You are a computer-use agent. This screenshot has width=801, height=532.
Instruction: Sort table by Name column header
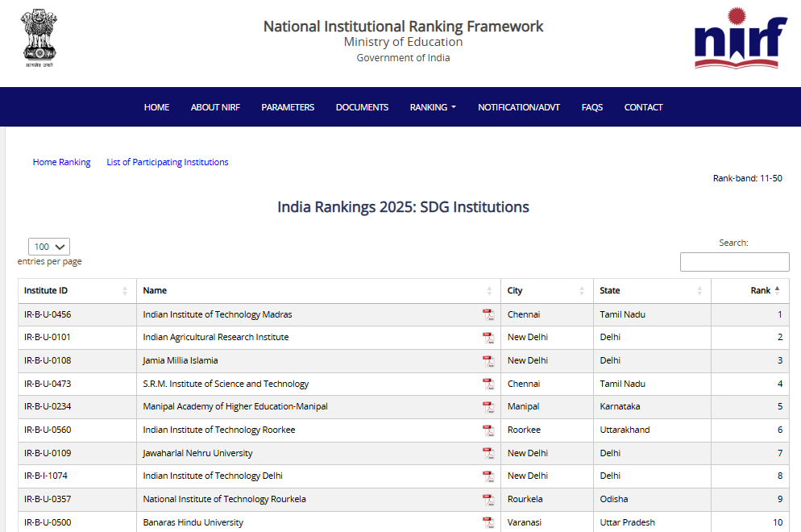(155, 291)
